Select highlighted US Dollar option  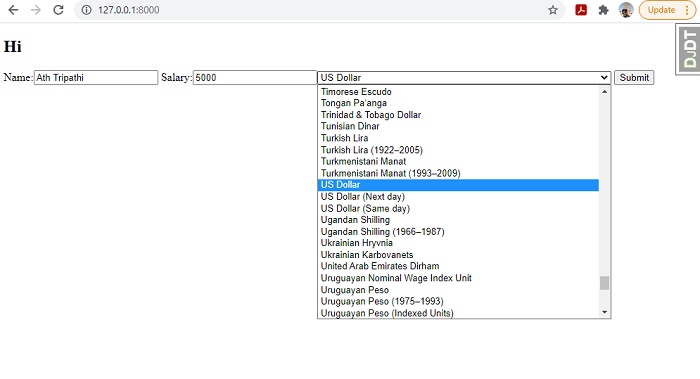(458, 185)
